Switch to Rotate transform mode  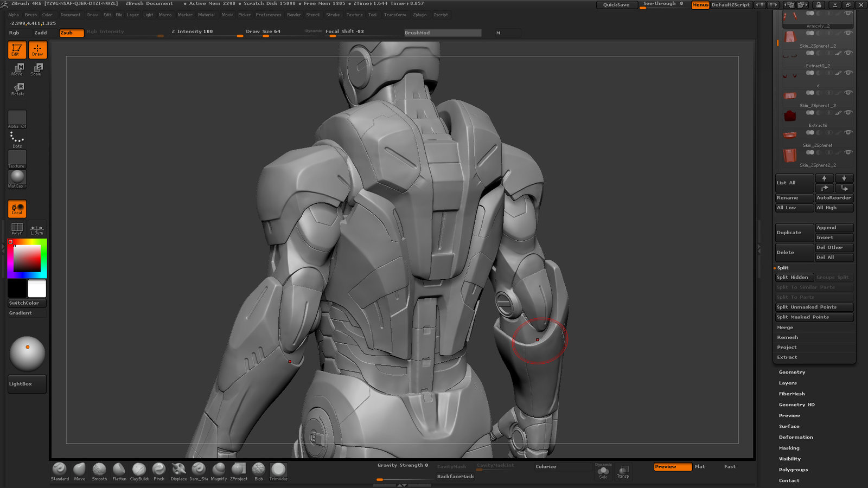click(18, 89)
